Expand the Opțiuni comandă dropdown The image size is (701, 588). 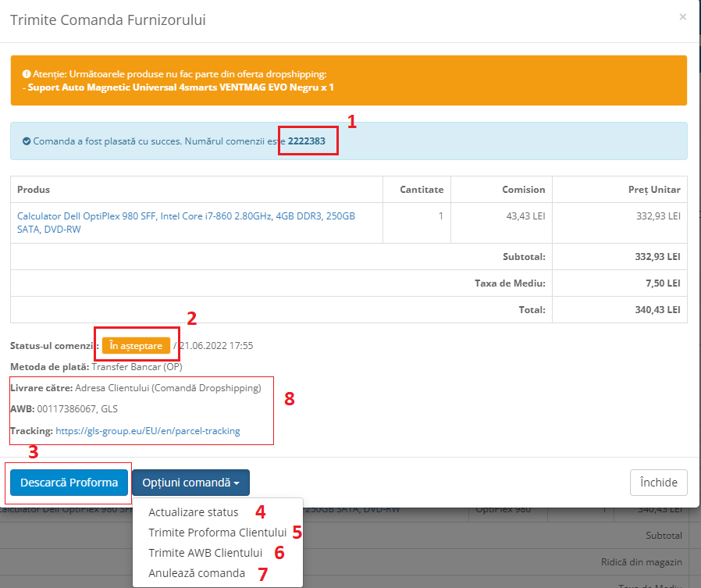click(x=190, y=483)
